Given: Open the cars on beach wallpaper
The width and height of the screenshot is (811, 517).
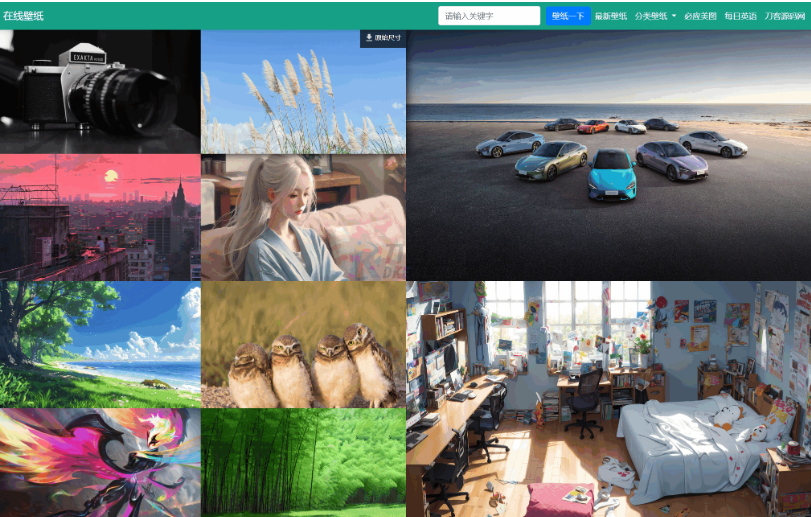Looking at the screenshot, I should click(x=608, y=155).
